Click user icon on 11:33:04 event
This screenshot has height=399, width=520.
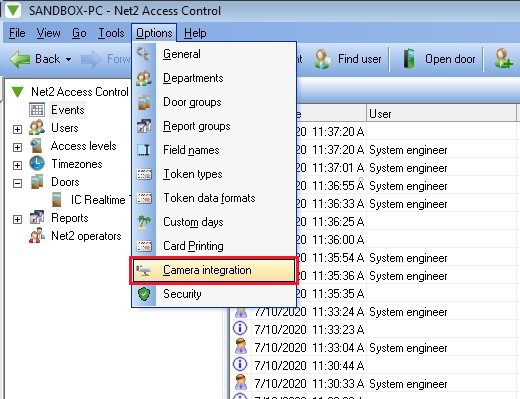point(241,347)
